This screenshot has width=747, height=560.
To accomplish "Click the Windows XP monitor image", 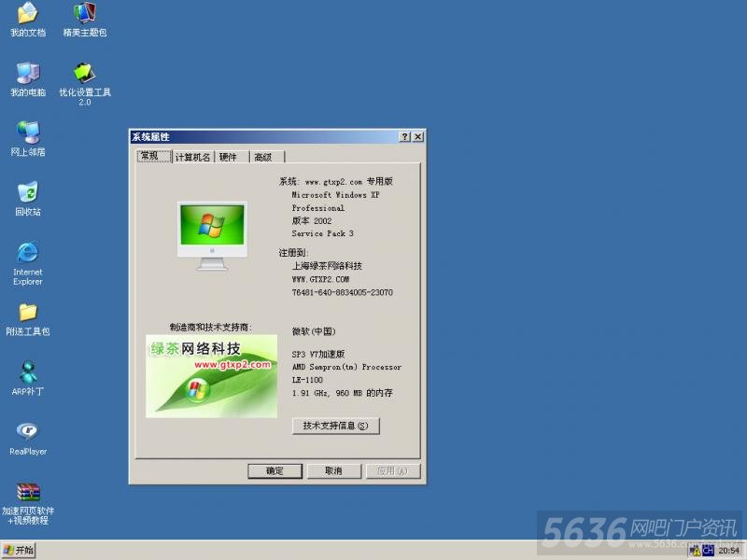I will click(213, 236).
